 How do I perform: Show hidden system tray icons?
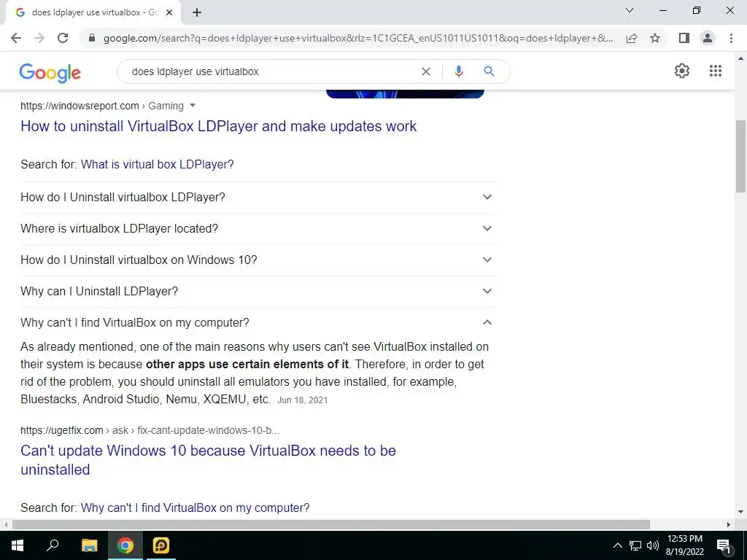pyautogui.click(x=617, y=545)
